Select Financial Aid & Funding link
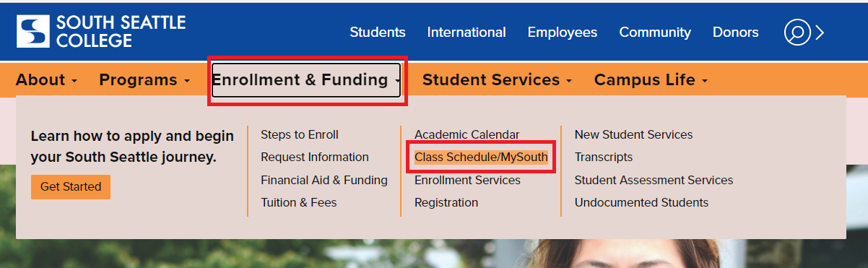Screen dimensions: 868x268 pyautogui.click(x=324, y=180)
